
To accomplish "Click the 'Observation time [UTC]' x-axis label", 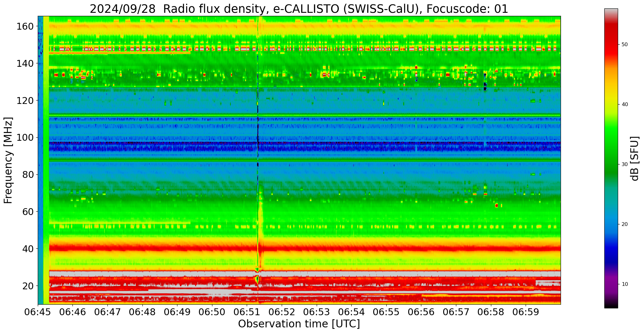I will (299, 324).
